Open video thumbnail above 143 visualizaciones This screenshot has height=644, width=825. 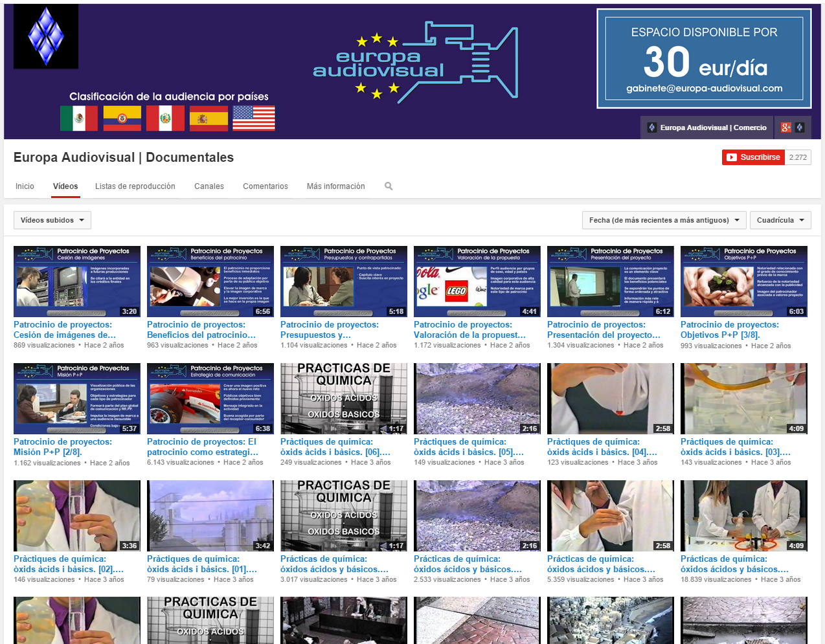[x=744, y=399]
